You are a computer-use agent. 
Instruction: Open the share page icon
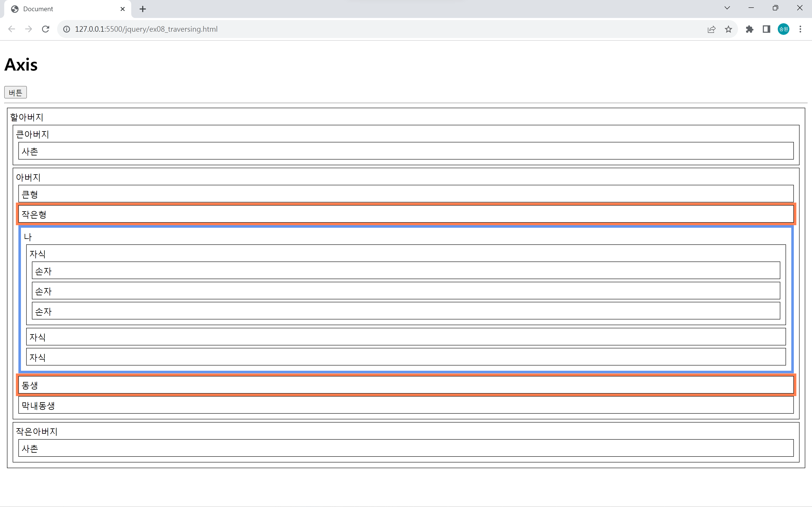tap(711, 29)
